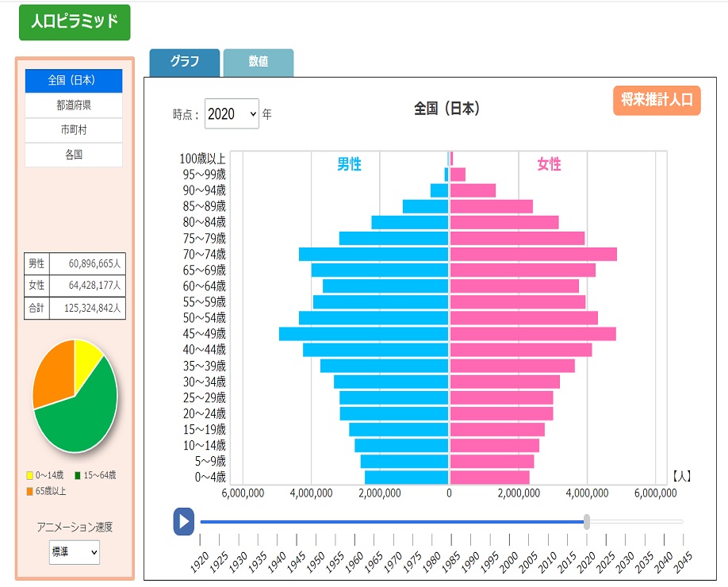Choose 都道府県 in region list
The image size is (728, 587).
coord(74,106)
